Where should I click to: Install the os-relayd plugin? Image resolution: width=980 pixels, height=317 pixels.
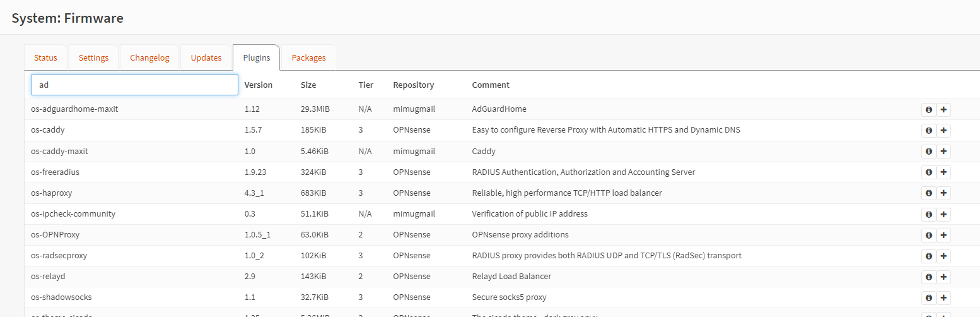click(943, 277)
